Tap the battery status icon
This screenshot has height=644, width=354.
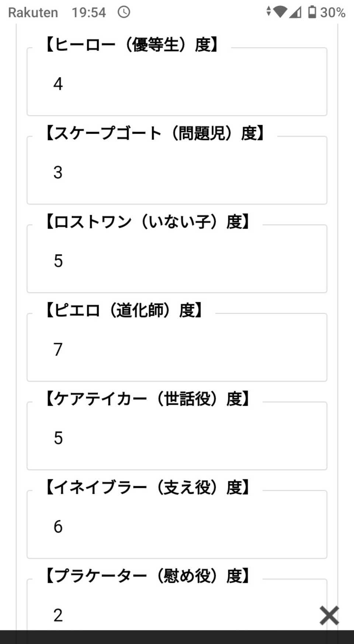pyautogui.click(x=312, y=12)
